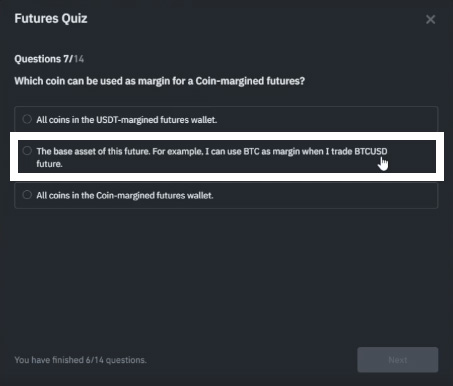453x386 pixels.
Task: Click the word 'future.' on second answer's last line
Action: click(x=49, y=164)
